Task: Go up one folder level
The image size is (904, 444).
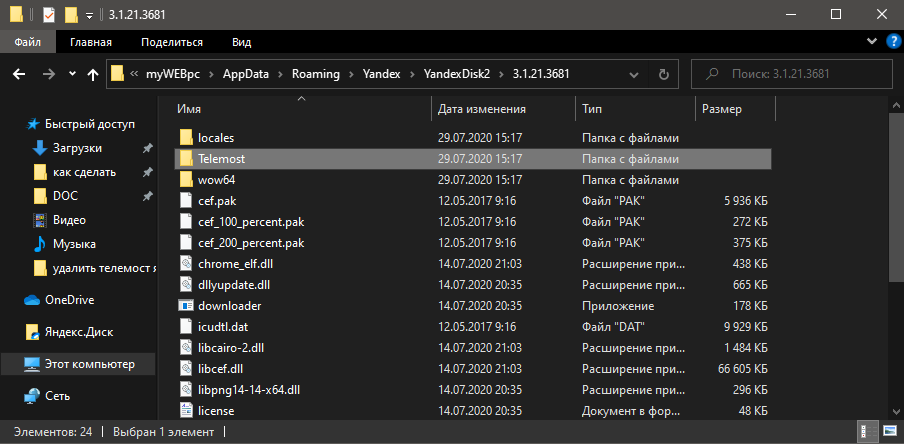Action: coord(92,74)
